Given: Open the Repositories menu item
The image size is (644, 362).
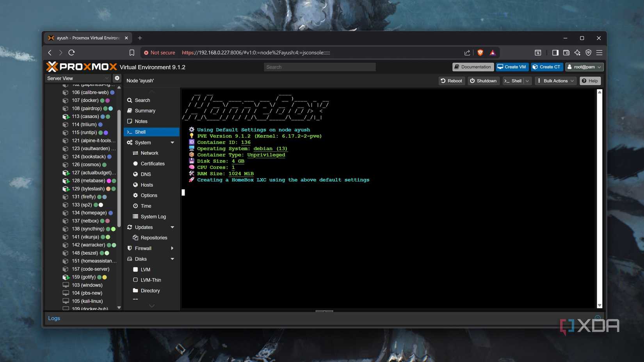Looking at the screenshot, I should tap(151, 238).
